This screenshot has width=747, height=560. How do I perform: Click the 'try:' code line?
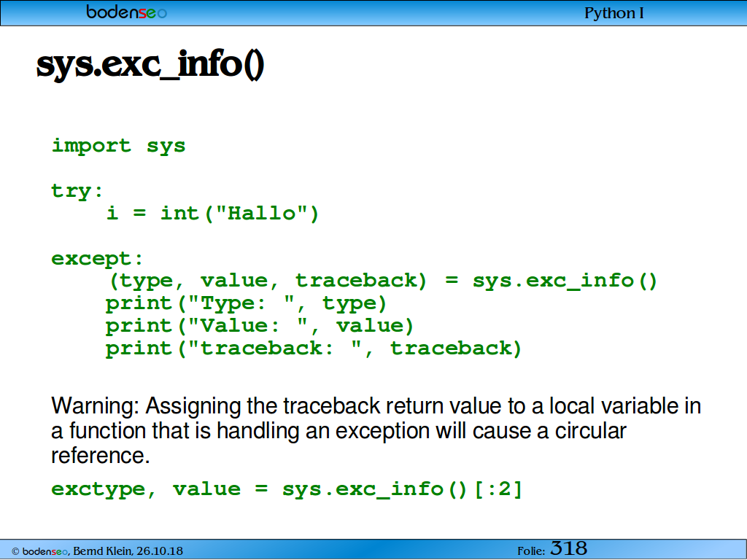pyautogui.click(x=77, y=191)
